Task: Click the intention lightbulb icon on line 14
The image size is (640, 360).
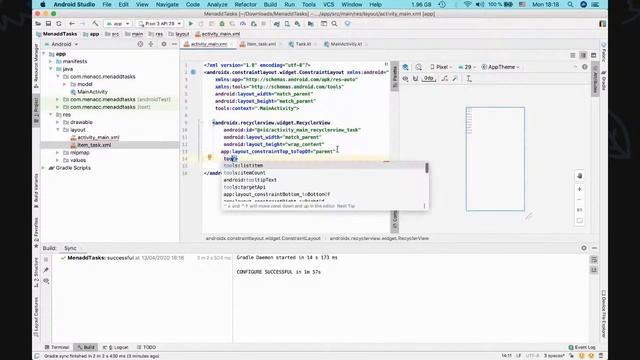Action: pyautogui.click(x=209, y=157)
